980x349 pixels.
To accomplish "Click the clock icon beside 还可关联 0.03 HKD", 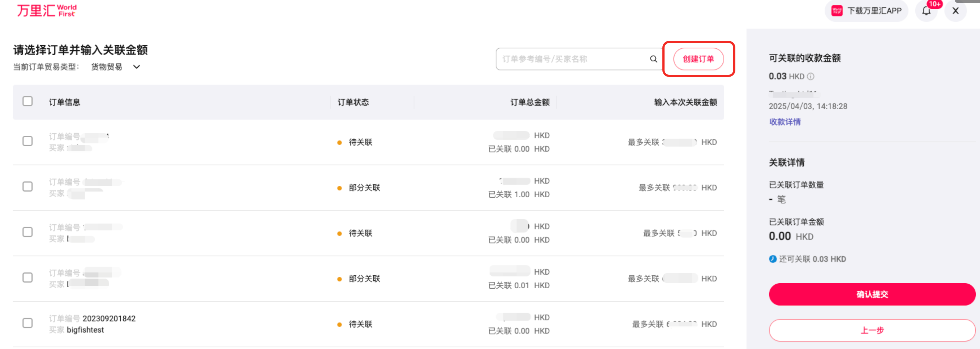I will pyautogui.click(x=773, y=259).
